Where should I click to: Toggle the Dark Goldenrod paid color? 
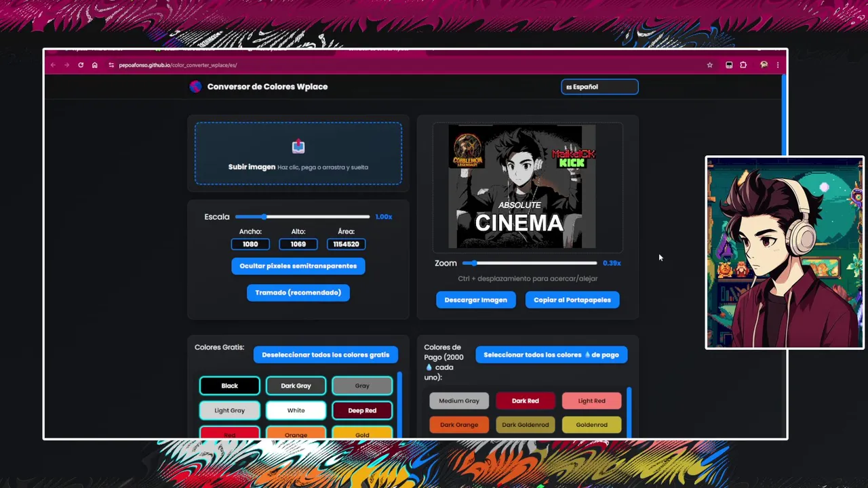526,425
